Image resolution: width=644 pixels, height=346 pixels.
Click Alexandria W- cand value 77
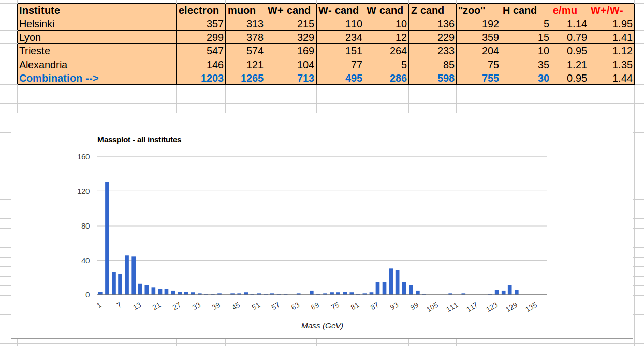click(340, 65)
